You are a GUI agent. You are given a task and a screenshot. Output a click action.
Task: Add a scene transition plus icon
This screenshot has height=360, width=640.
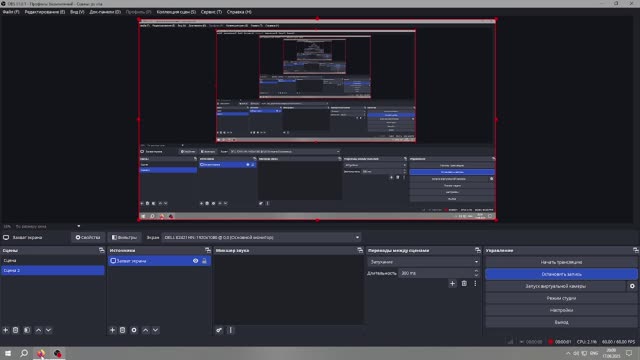tap(452, 283)
